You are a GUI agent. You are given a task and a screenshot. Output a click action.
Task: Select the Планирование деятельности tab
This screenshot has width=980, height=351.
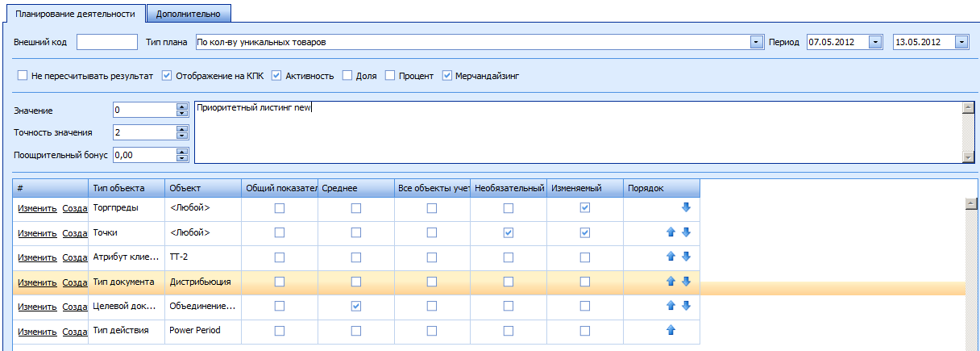(x=75, y=14)
